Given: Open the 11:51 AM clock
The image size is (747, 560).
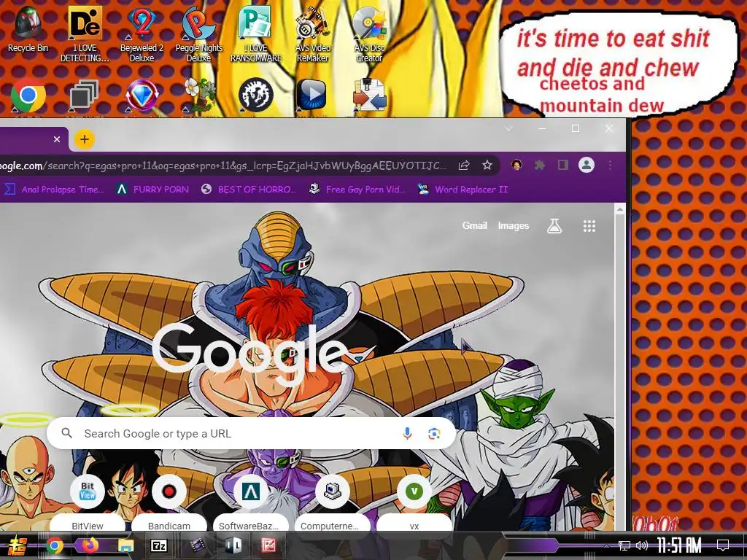Looking at the screenshot, I should 679,545.
